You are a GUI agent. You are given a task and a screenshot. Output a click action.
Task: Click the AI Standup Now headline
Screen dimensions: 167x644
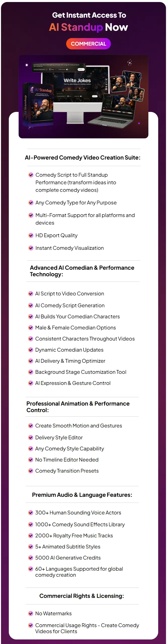click(x=89, y=27)
